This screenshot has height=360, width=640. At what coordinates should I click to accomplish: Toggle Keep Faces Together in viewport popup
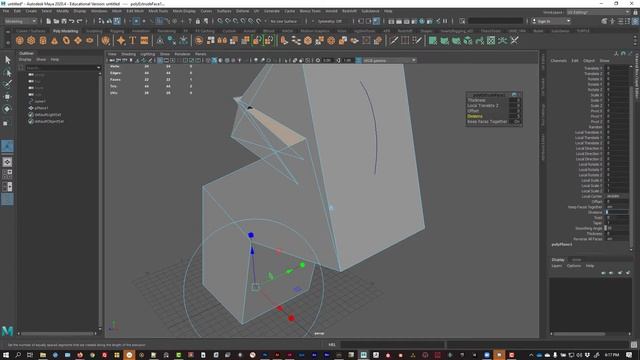(x=516, y=122)
